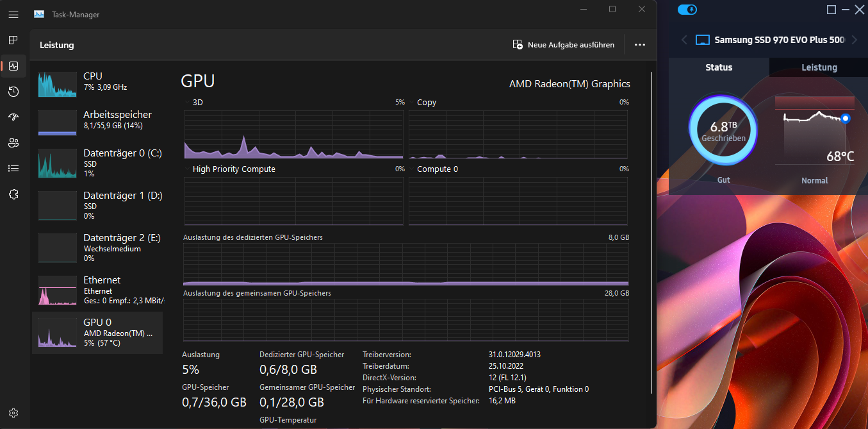The image size is (868, 429).
Task: Go to previous drive with left chevron
Action: pos(684,40)
